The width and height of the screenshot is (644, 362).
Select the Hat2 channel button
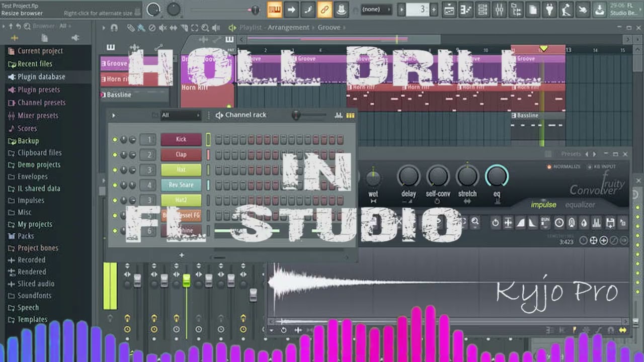(x=181, y=200)
